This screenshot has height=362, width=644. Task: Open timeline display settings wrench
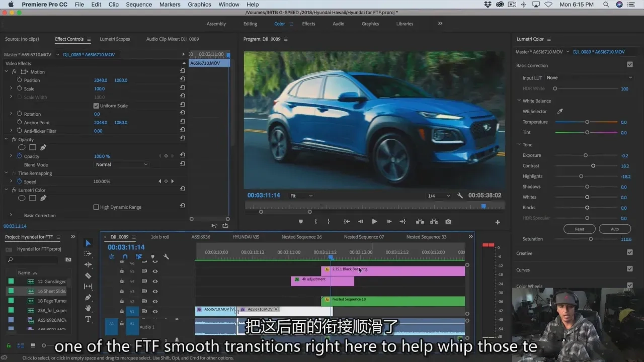tap(166, 257)
